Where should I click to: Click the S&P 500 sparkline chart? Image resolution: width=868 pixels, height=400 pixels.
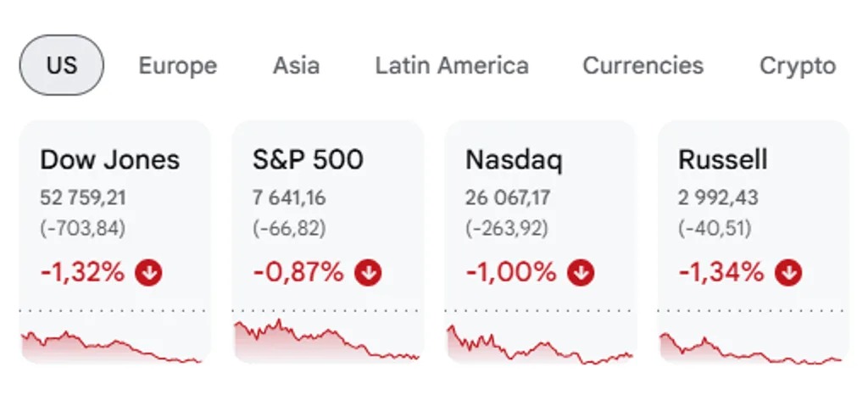[328, 340]
